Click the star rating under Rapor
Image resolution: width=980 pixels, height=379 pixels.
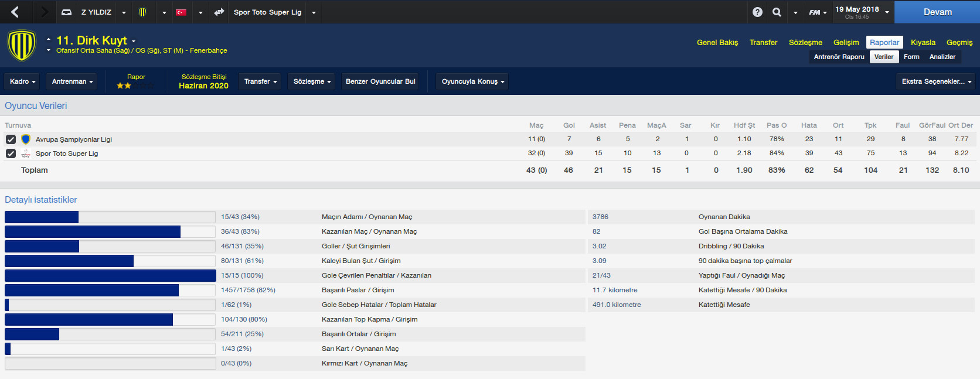pyautogui.click(x=135, y=86)
